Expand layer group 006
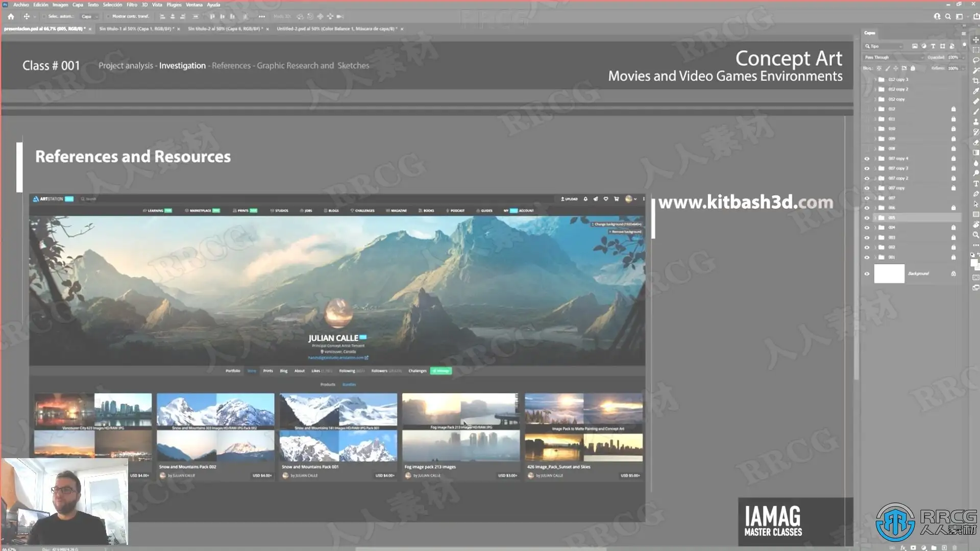980x551 pixels. click(875, 208)
